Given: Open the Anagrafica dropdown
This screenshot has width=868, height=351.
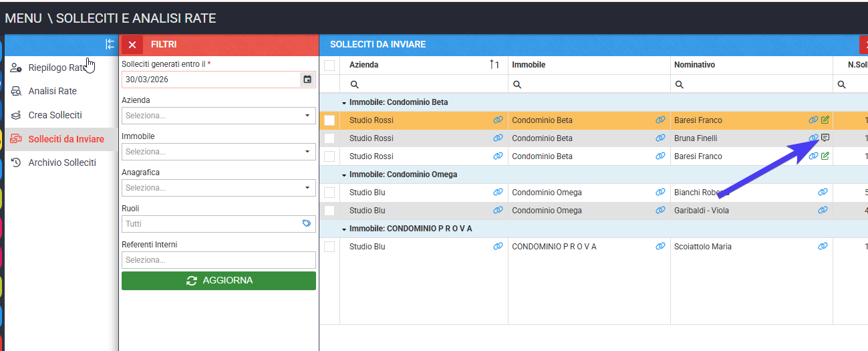Looking at the screenshot, I should pyautogui.click(x=219, y=188).
